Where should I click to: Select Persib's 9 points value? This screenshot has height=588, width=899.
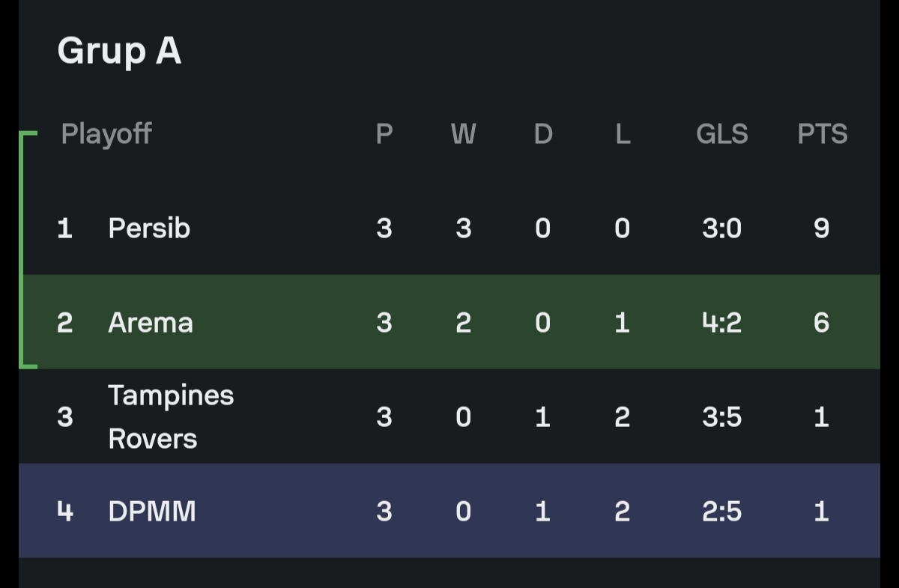[x=822, y=228]
